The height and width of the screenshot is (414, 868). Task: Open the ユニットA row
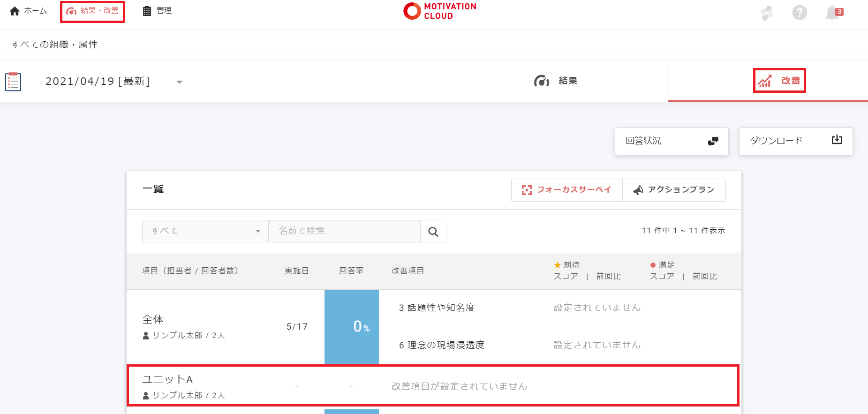point(432,386)
